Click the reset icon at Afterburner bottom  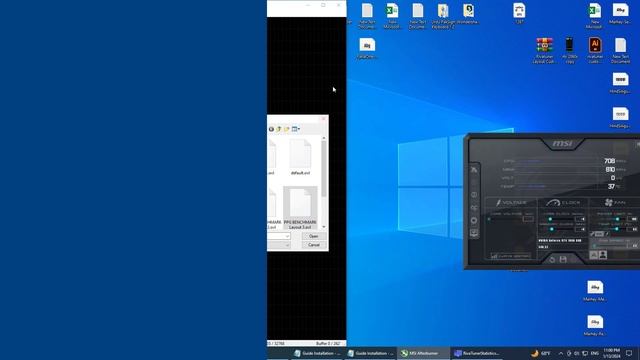click(x=552, y=259)
